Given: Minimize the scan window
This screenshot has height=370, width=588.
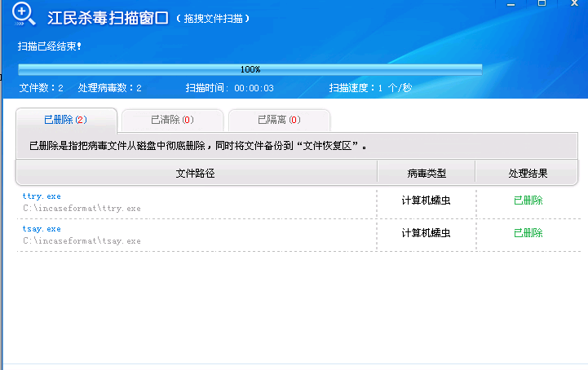Looking at the screenshot, I should [511, 4].
